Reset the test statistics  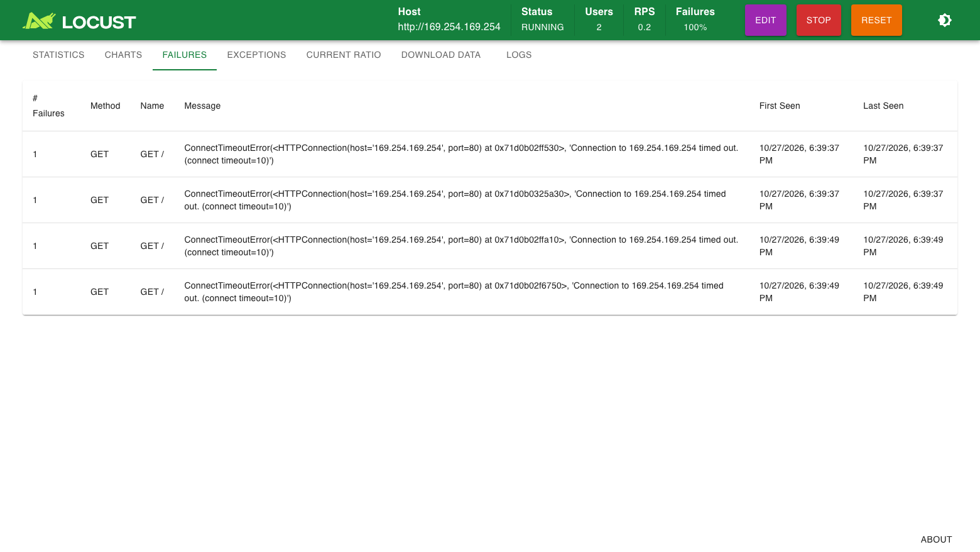876,20
